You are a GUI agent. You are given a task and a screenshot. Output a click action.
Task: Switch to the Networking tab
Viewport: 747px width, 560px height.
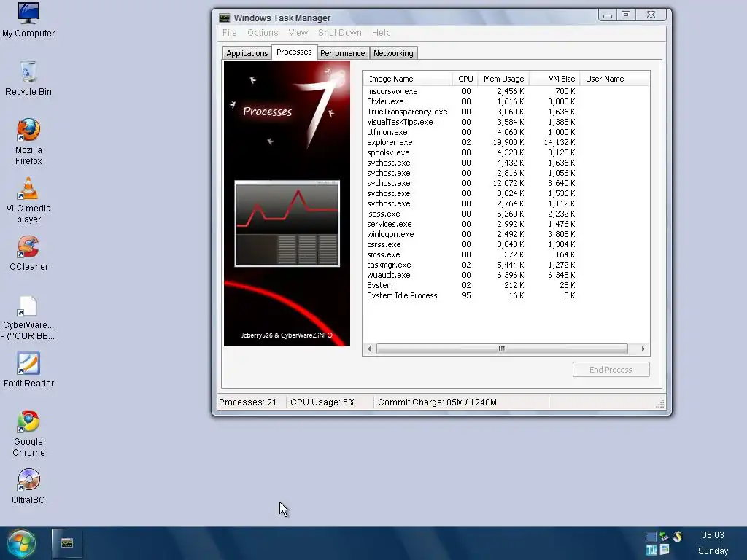pyautogui.click(x=393, y=53)
